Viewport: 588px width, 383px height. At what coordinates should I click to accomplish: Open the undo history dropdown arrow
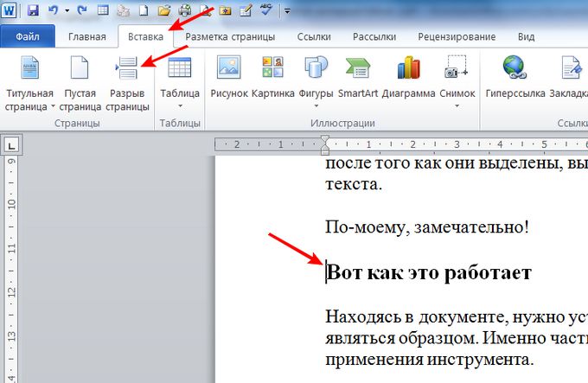coord(67,11)
